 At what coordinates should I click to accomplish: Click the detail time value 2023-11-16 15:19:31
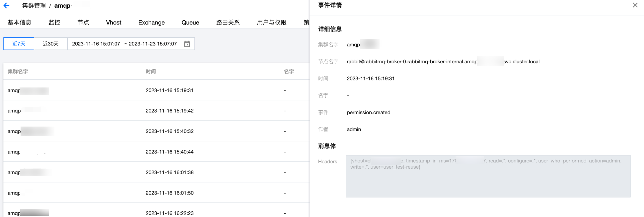click(x=371, y=79)
